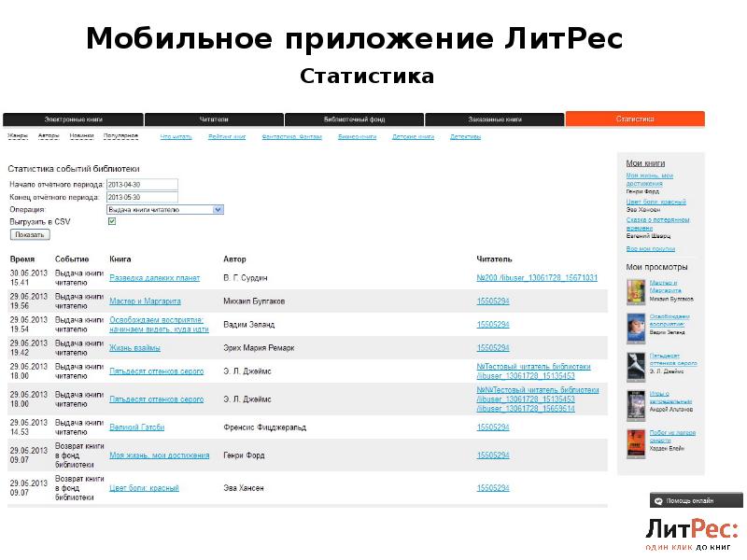Open Фантастика, Фэнтези category link
Screen dimensions: 747x560
coord(291,136)
